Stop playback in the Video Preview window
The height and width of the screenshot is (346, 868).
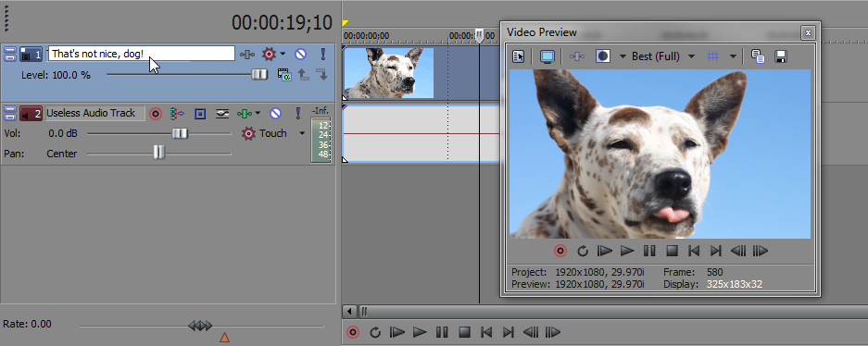pyautogui.click(x=672, y=251)
